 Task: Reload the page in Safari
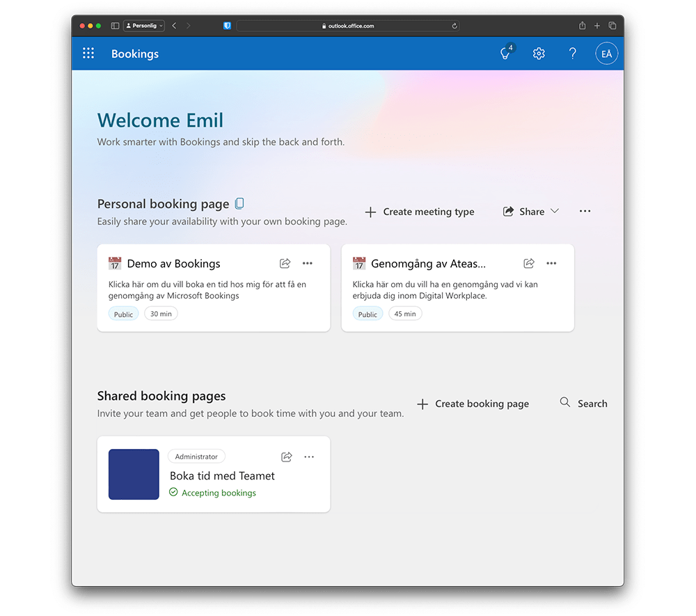pos(454,26)
